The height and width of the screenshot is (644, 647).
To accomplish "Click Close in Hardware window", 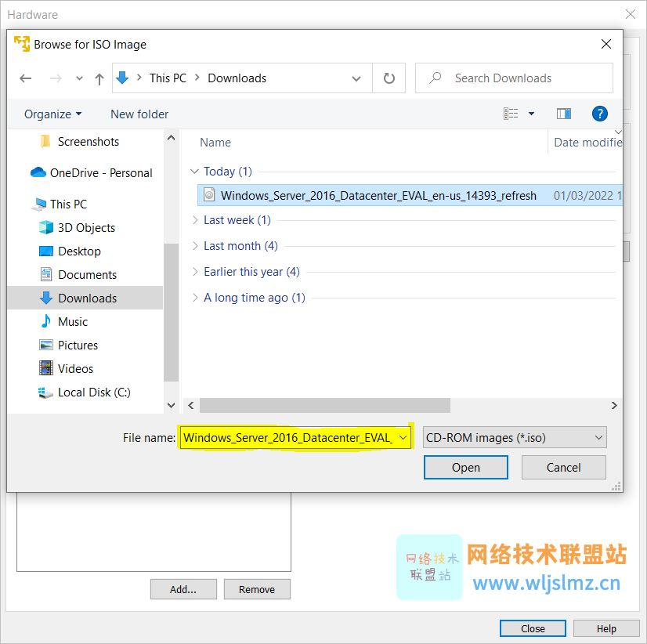I will (533, 628).
